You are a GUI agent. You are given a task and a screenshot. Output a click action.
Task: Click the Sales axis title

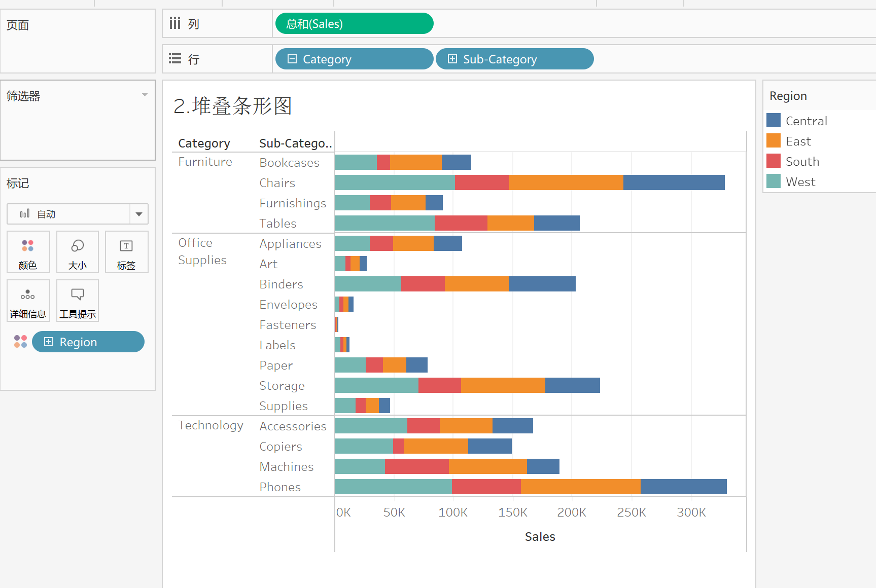tap(540, 536)
